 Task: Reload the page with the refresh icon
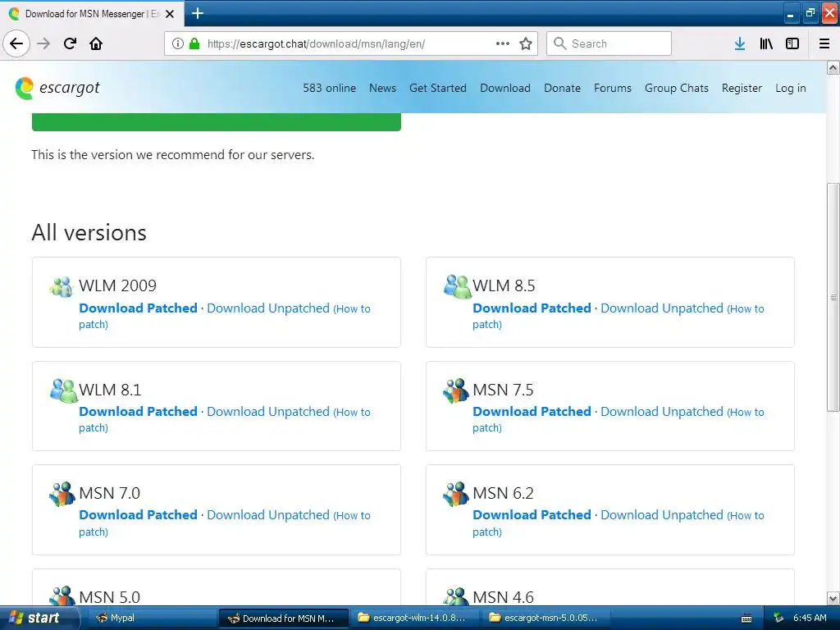coord(70,43)
